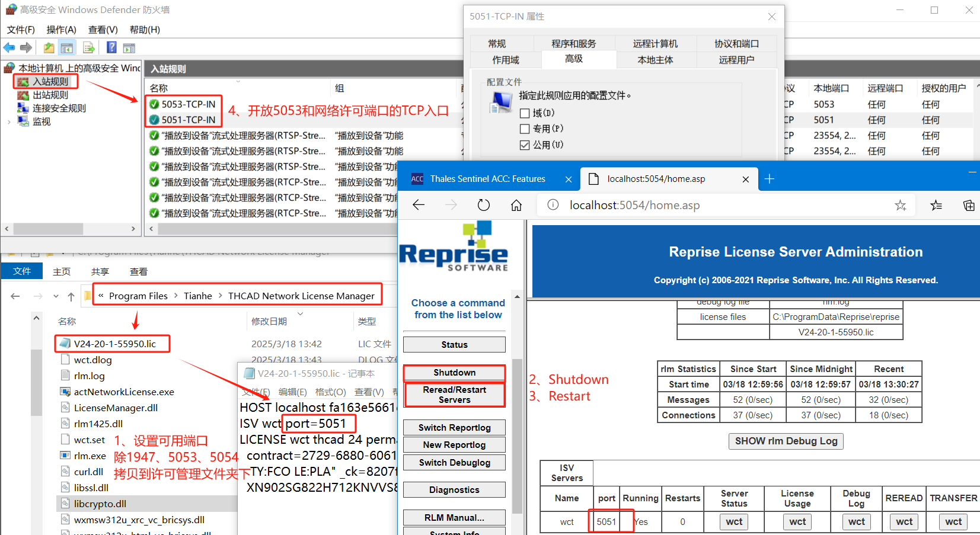This screenshot has height=535, width=980.
Task: Open the recent locations dropdown in Explorer
Action: (x=56, y=296)
